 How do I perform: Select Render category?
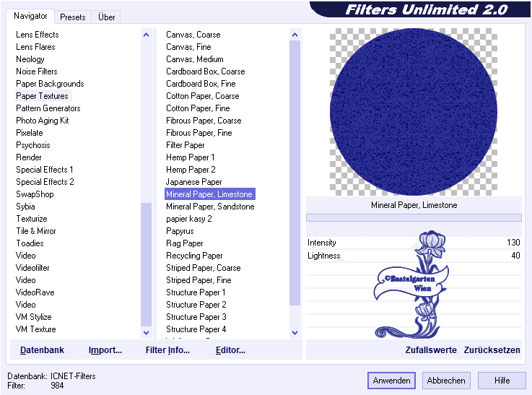pos(29,157)
